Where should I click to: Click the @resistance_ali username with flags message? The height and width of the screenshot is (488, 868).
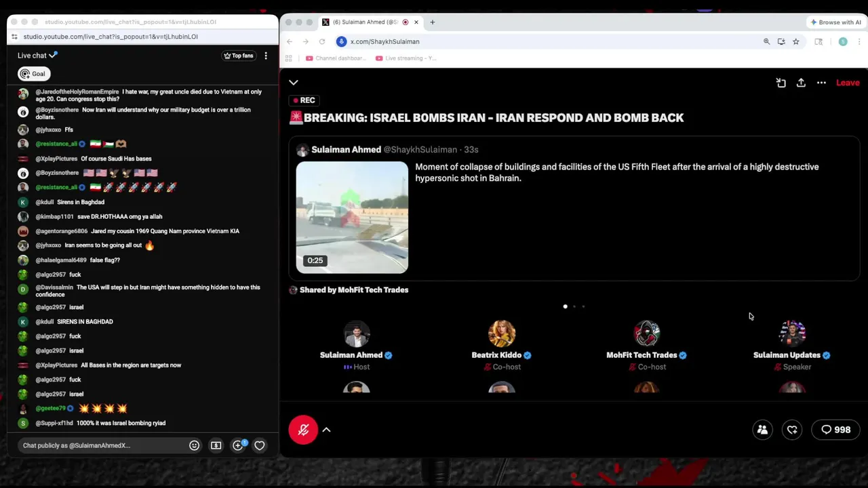56,144
